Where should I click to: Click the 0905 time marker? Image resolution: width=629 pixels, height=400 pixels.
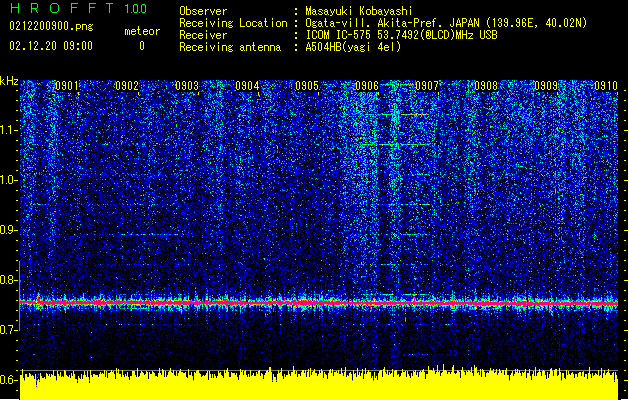(307, 86)
